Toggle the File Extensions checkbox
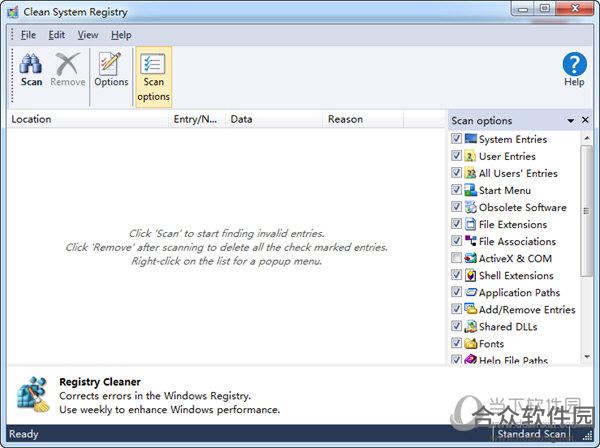Image resolution: width=600 pixels, height=448 pixels. point(456,224)
